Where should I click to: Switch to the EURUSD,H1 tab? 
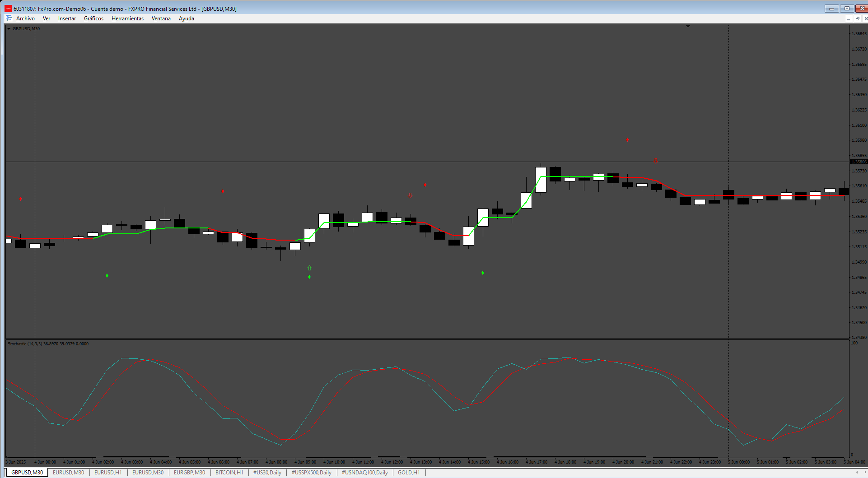tap(108, 473)
